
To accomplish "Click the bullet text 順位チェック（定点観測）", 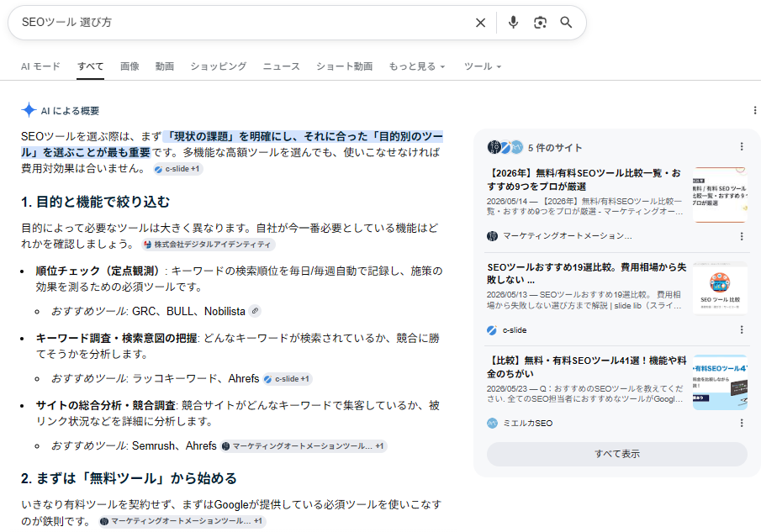I will pyautogui.click(x=99, y=271).
